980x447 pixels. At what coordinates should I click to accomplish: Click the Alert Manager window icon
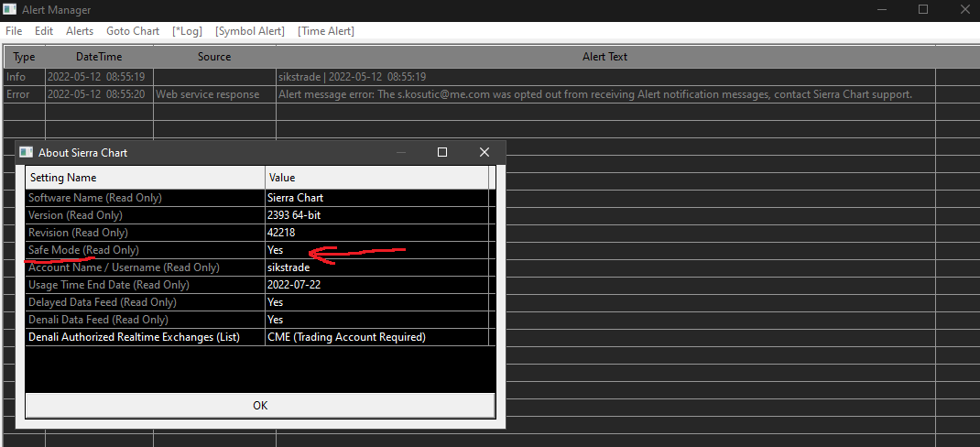pyautogui.click(x=9, y=9)
